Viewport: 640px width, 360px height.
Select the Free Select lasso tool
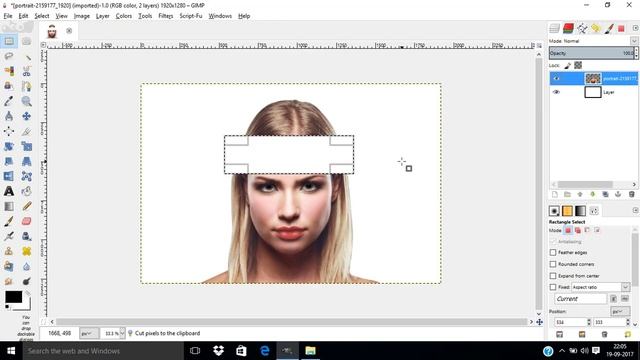tap(9, 56)
